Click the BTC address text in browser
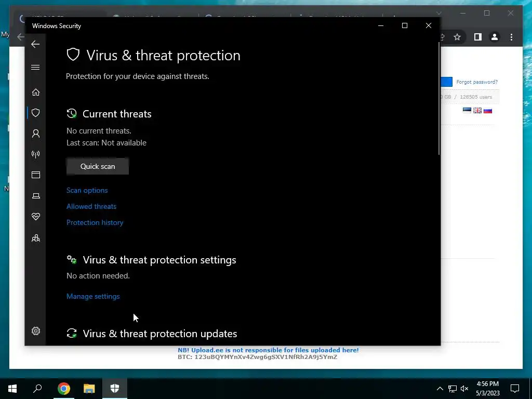The image size is (532, 399). 258,357
